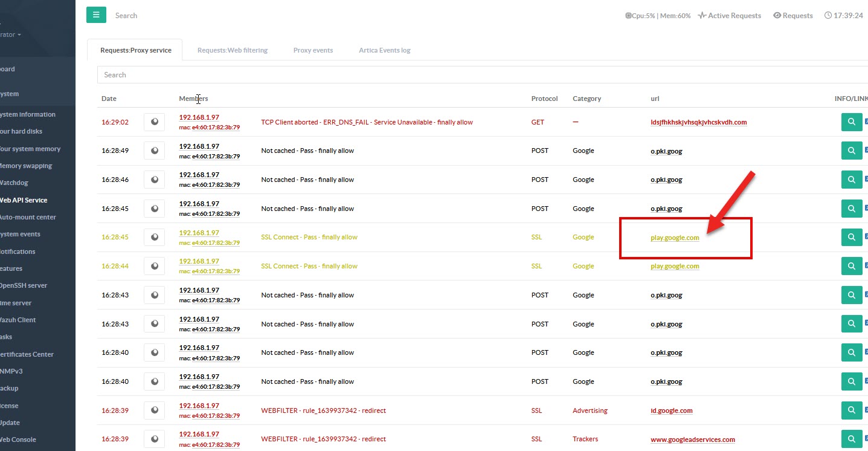Click the green hamburger menu button
Image resolution: width=868 pixels, height=451 pixels.
(96, 15)
